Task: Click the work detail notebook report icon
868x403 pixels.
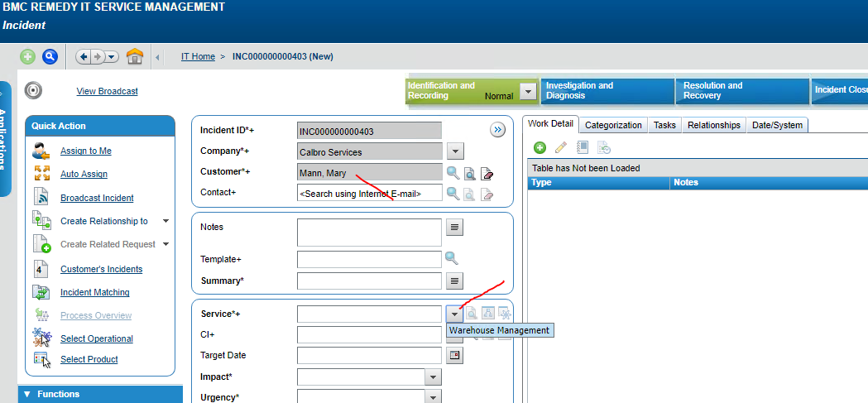Action: 582,147
